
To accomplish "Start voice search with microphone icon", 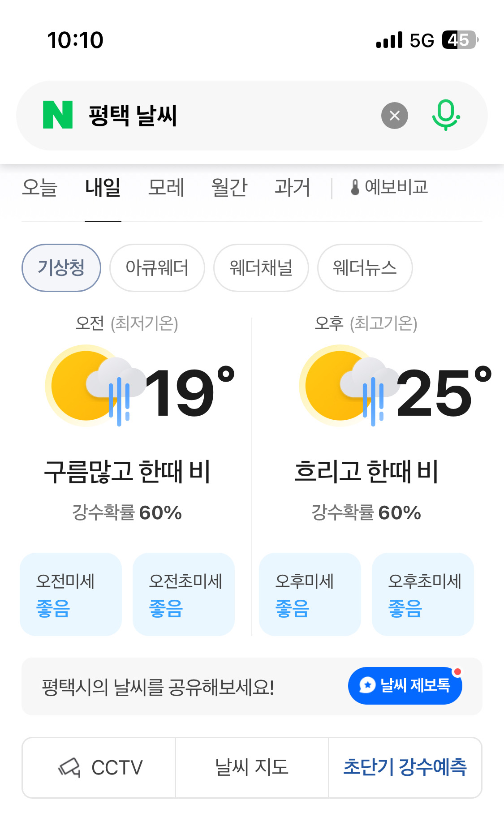I will (445, 115).
